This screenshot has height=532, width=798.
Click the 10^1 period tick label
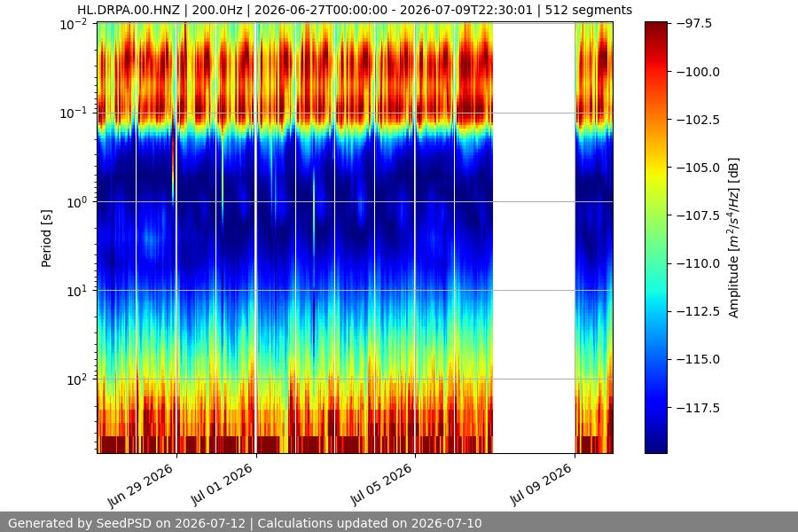(x=76, y=290)
